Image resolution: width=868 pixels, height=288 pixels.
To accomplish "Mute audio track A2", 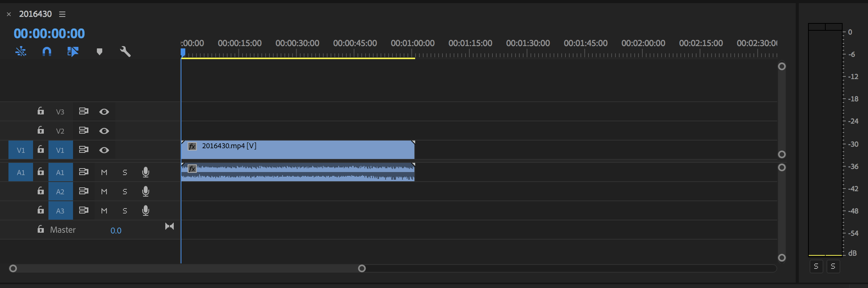I will click(x=103, y=191).
